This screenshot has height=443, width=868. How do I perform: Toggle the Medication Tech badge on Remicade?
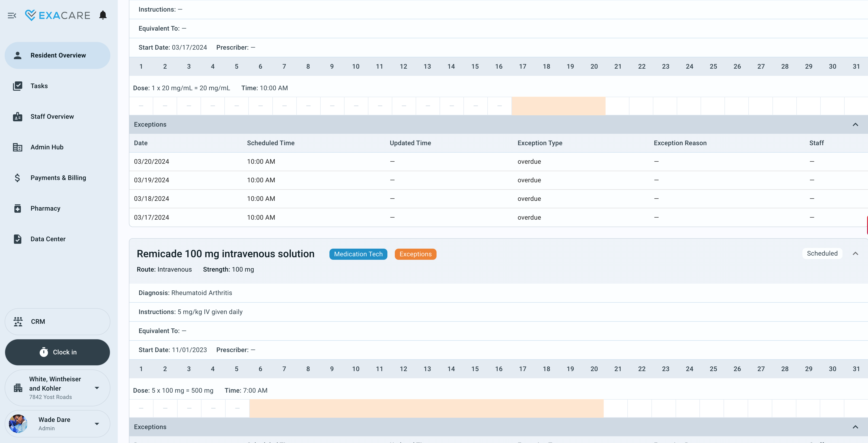click(358, 254)
